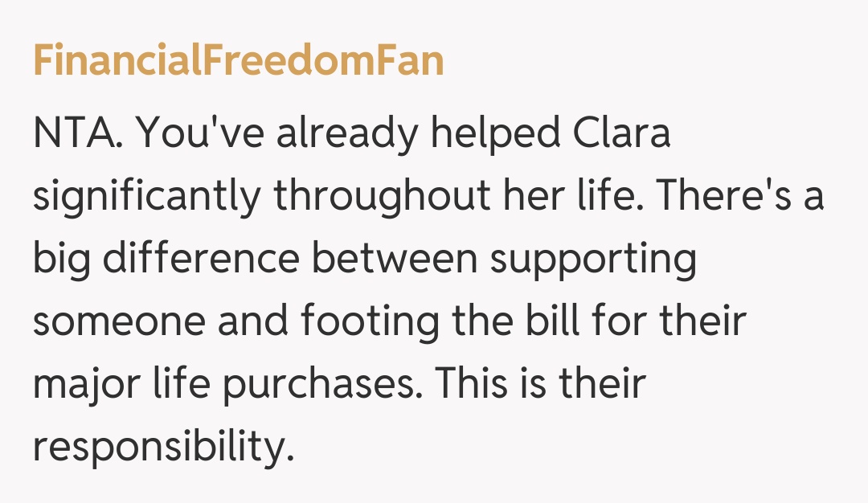Open the FinancialFreedomFan user profile

click(238, 61)
